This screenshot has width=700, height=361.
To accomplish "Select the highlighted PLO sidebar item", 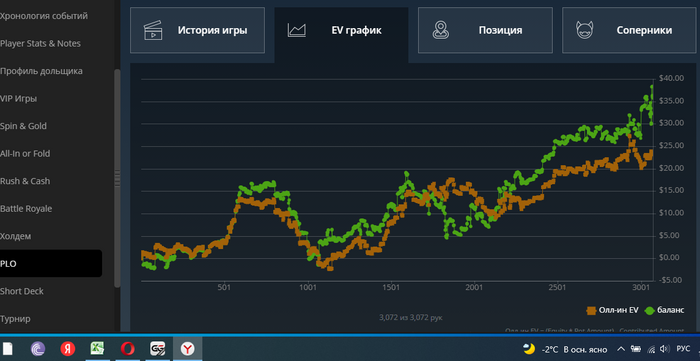I will (51, 263).
